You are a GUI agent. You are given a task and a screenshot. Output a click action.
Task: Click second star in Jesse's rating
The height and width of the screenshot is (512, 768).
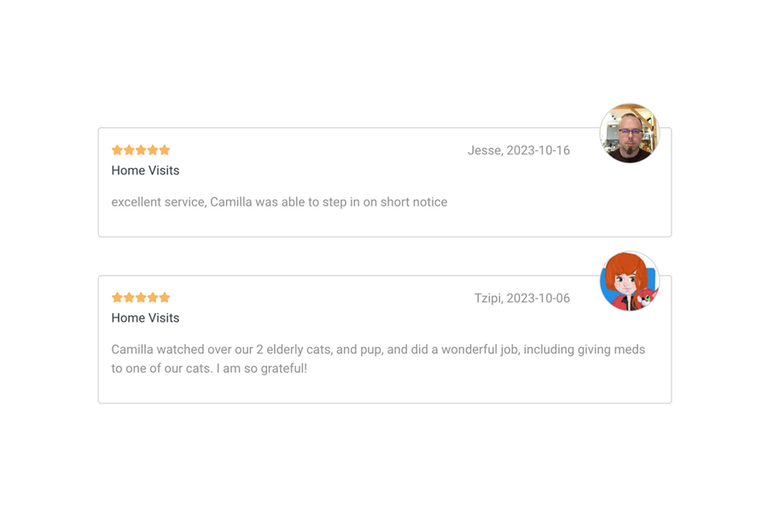point(129,150)
